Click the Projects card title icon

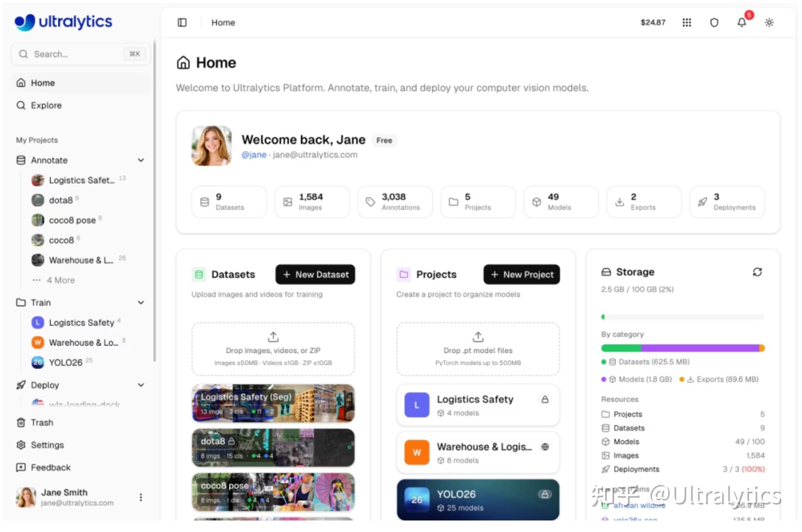[403, 275]
